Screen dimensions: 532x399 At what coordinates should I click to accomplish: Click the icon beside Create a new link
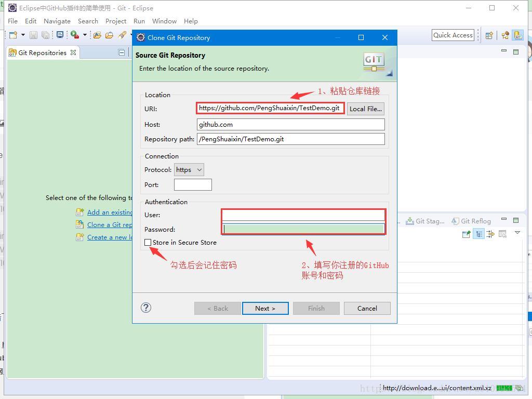(x=79, y=237)
